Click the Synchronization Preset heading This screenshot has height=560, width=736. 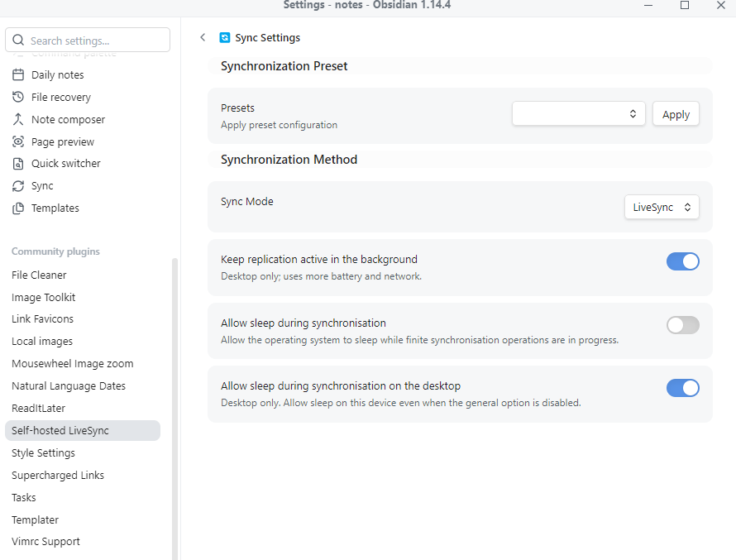tap(284, 66)
